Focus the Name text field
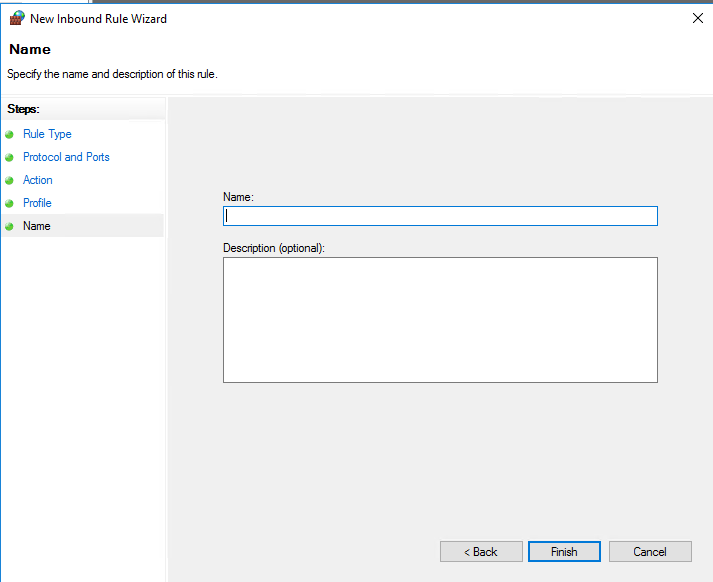The height and width of the screenshot is (582, 713). 440,216
